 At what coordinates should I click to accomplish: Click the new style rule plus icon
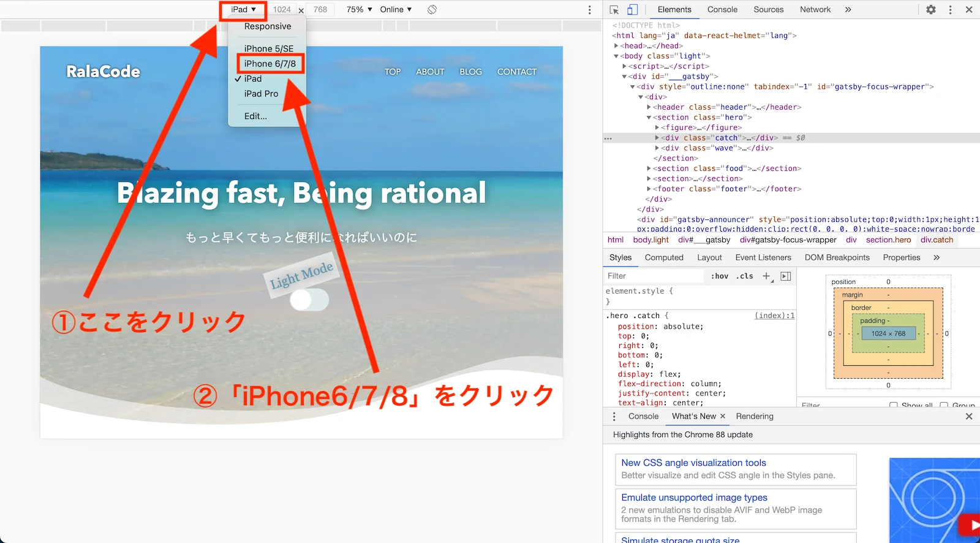766,276
